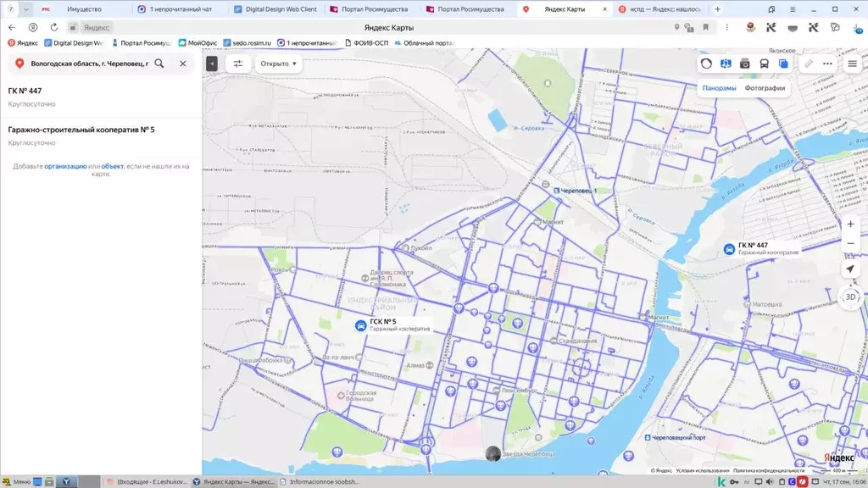Image resolution: width=868 pixels, height=488 pixels.
Task: Open the three-dots more tools menu on the map
Action: pos(827,64)
